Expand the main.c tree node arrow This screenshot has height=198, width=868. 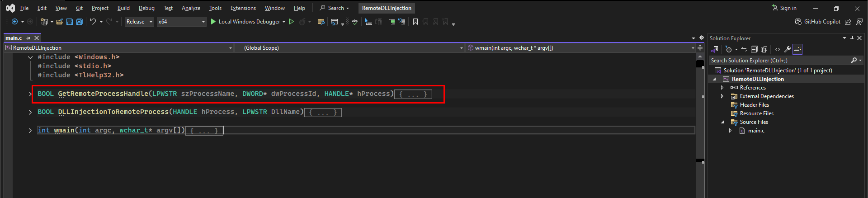[x=730, y=131]
